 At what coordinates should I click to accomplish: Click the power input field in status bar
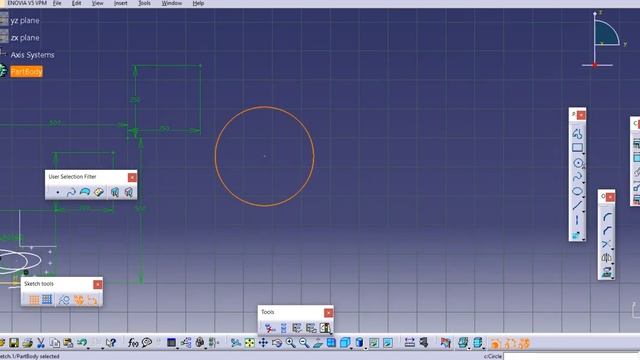tap(571, 356)
